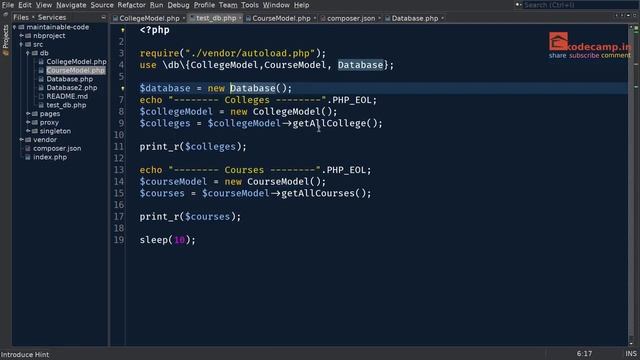Screen dimensions: 640x360
Task: Open the Source menu
Action: (x=102, y=5)
